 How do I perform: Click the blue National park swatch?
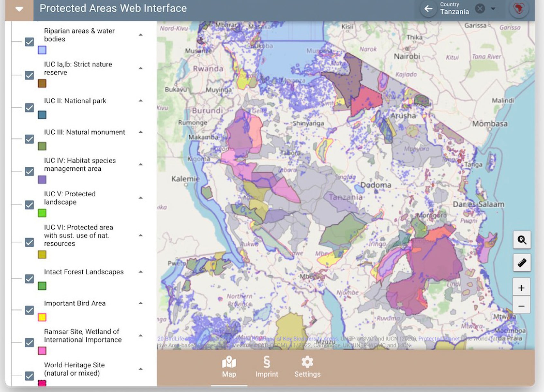(42, 115)
